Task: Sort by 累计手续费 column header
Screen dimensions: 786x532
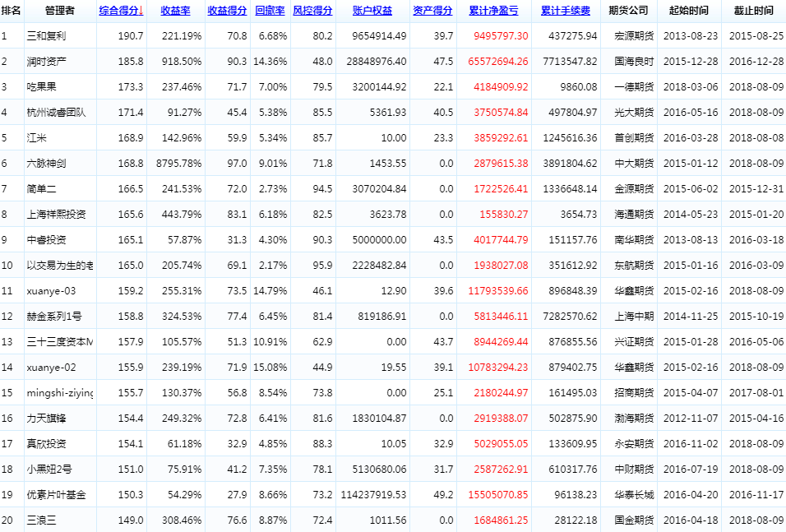Action: click(x=566, y=11)
